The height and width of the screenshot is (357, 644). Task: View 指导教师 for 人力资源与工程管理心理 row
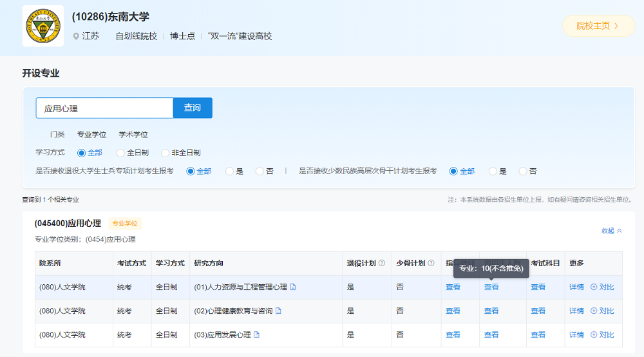[453, 287]
